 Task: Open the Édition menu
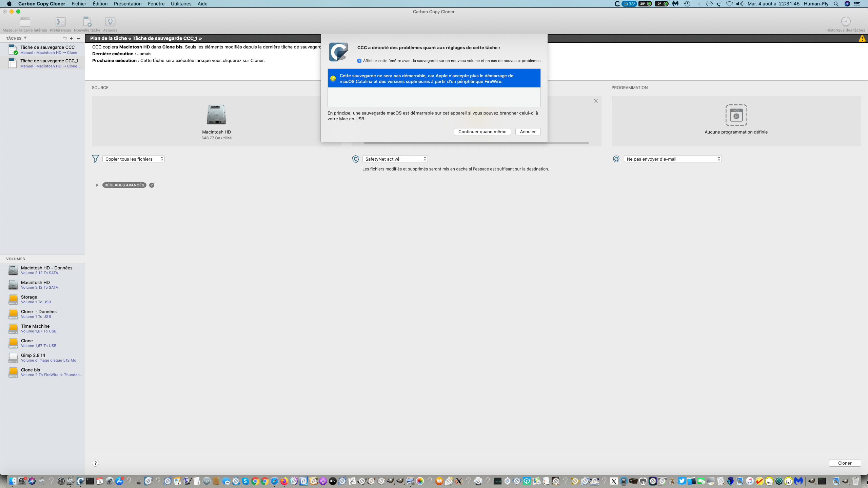point(100,4)
